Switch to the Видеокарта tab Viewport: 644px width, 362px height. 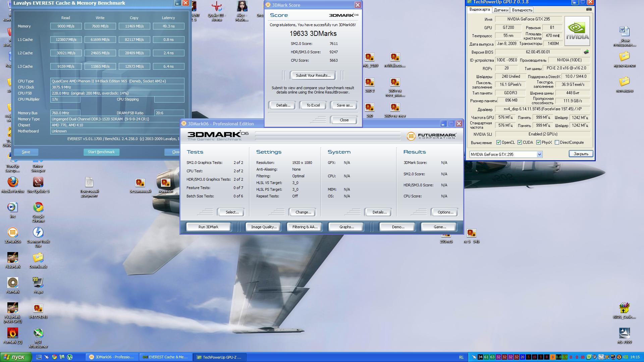[480, 9]
